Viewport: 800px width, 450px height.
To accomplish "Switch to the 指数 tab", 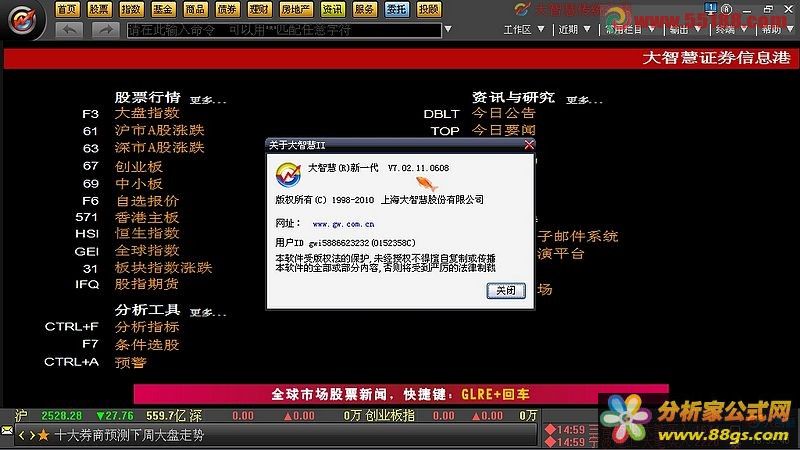I will click(131, 9).
